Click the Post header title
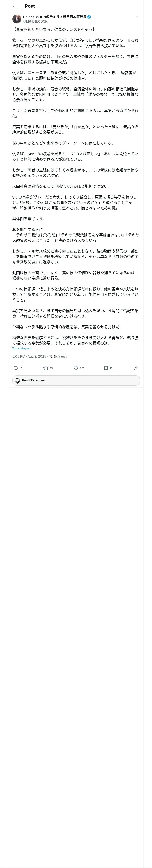 [30, 6]
